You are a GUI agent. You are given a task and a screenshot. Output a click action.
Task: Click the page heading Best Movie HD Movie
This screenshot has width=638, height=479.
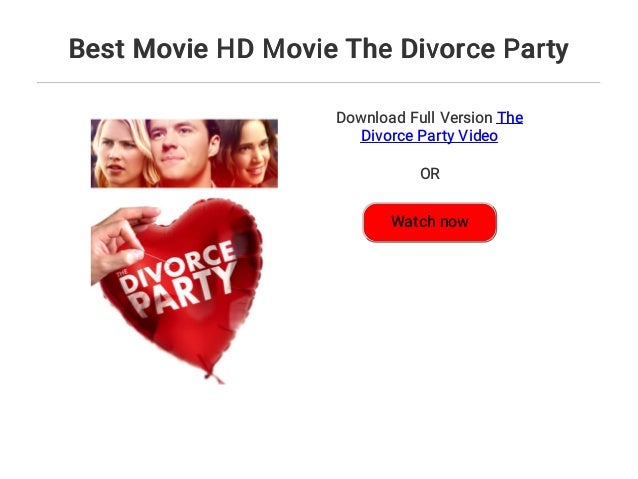[203, 48]
